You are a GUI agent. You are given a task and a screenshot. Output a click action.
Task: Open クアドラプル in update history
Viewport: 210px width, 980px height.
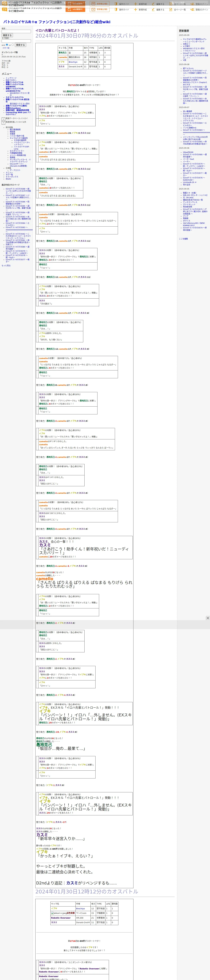click(188, 121)
